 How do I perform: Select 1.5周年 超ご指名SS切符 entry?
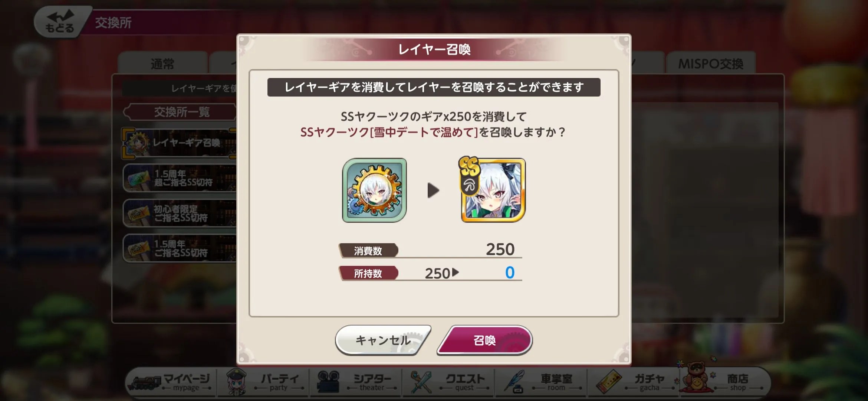[180, 178]
